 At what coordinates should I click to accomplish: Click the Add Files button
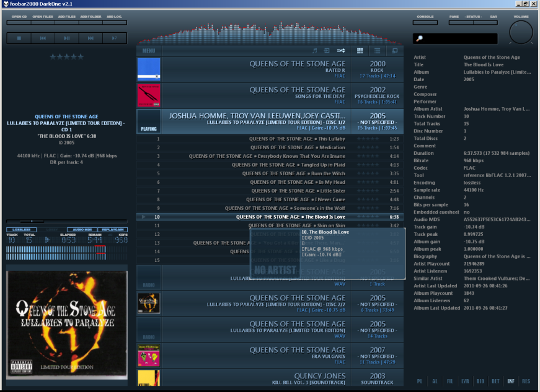[67, 22]
